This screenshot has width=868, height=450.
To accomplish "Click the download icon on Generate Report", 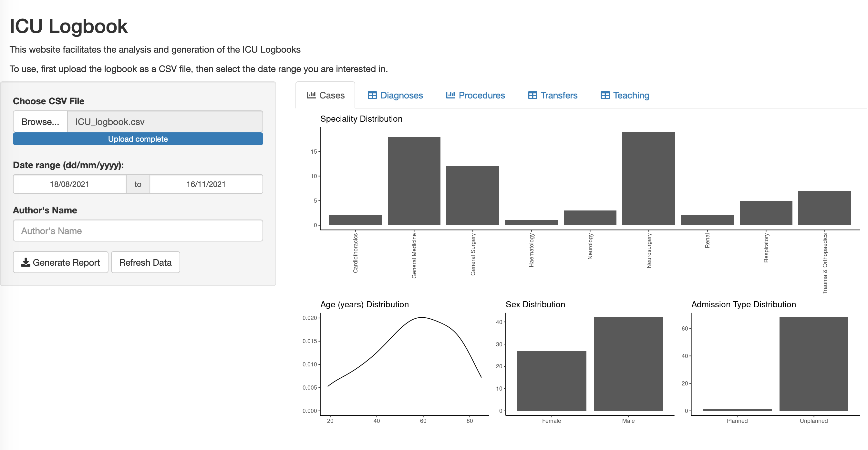I will [x=26, y=262].
